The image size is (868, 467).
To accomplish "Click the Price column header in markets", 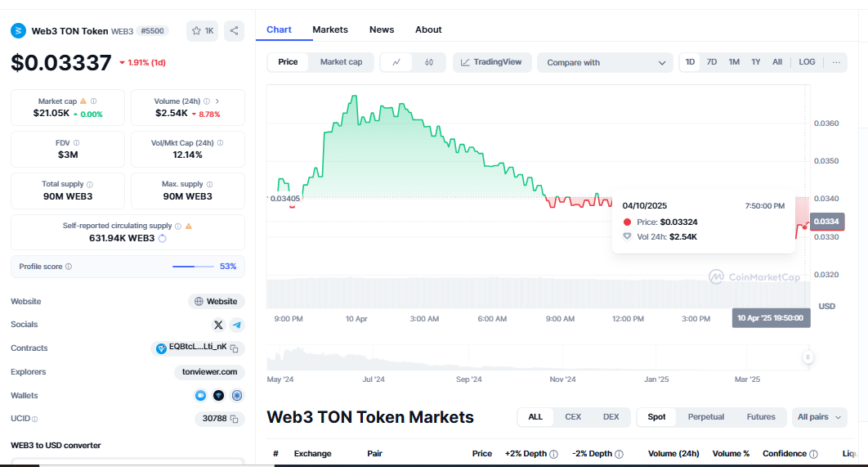I will coord(482,454).
